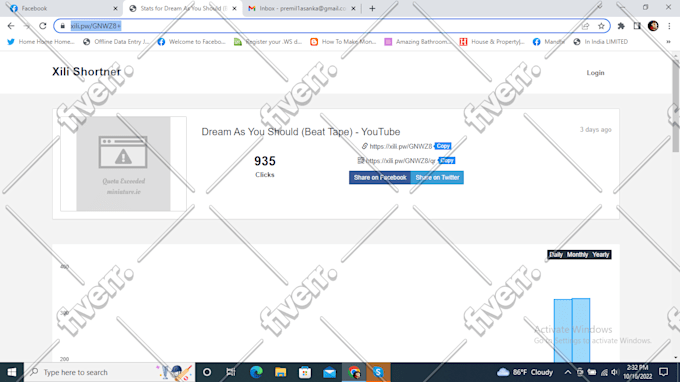This screenshot has height=382, width=680.
Task: Open the House & Property bookmark
Action: [493, 42]
